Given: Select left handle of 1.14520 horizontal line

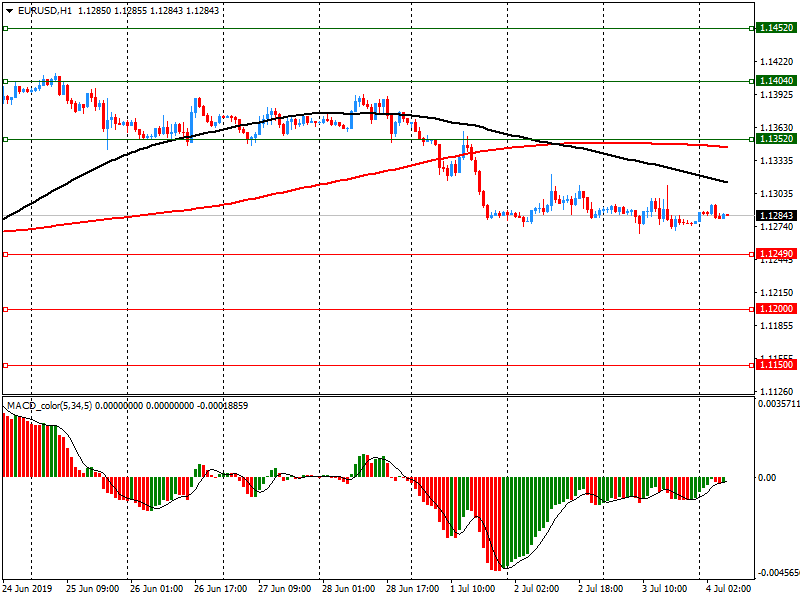Looking at the screenshot, I should point(6,29).
